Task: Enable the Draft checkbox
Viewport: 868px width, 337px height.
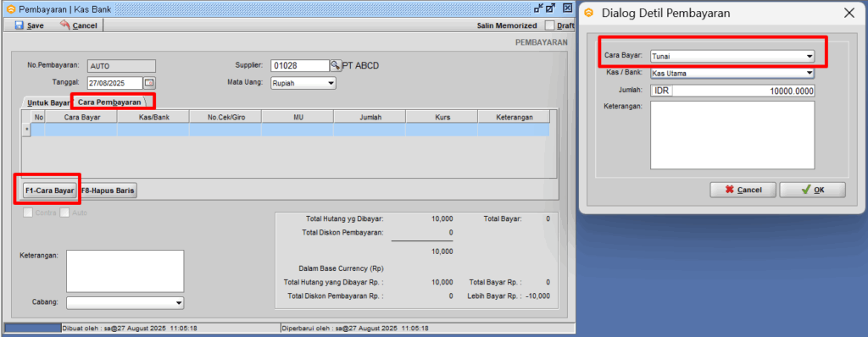Action: pos(549,25)
